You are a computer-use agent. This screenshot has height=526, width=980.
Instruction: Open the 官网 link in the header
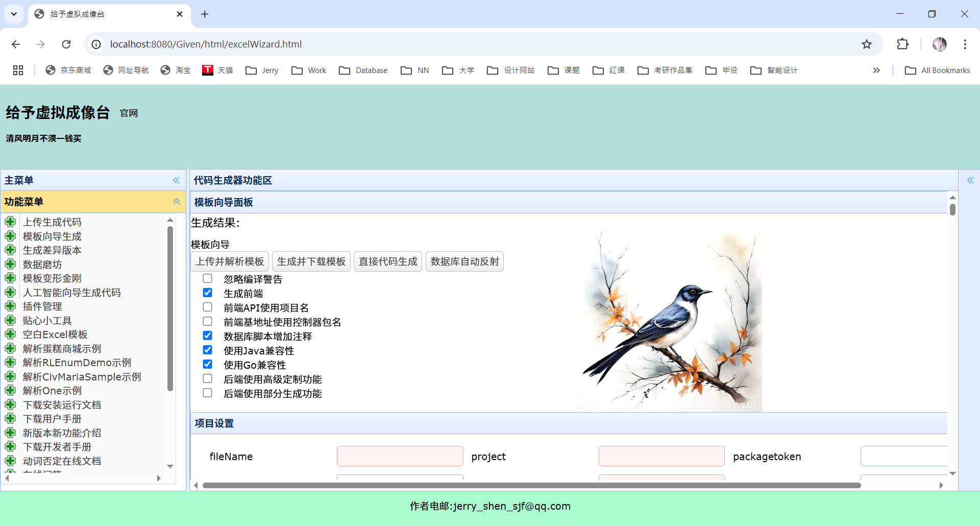pos(128,113)
